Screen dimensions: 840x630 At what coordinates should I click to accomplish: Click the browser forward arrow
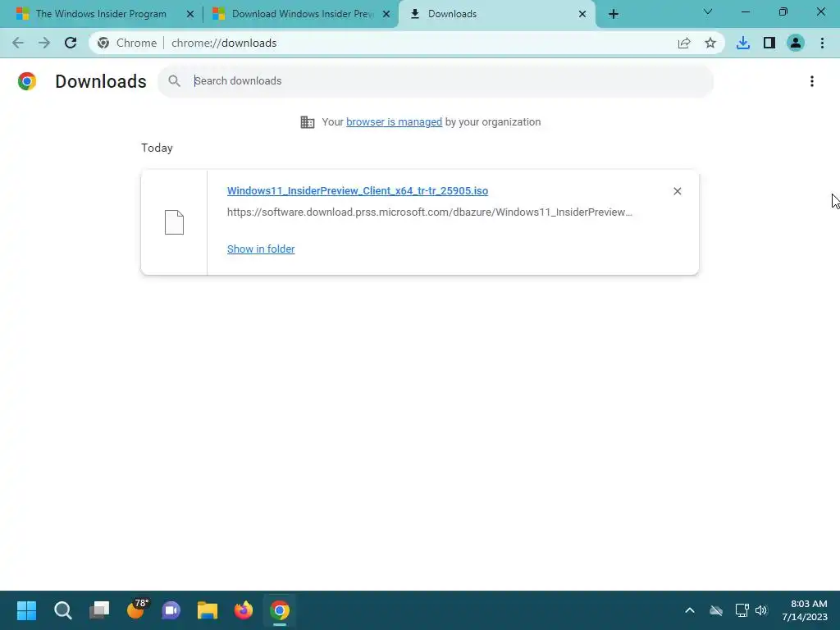[x=44, y=43]
